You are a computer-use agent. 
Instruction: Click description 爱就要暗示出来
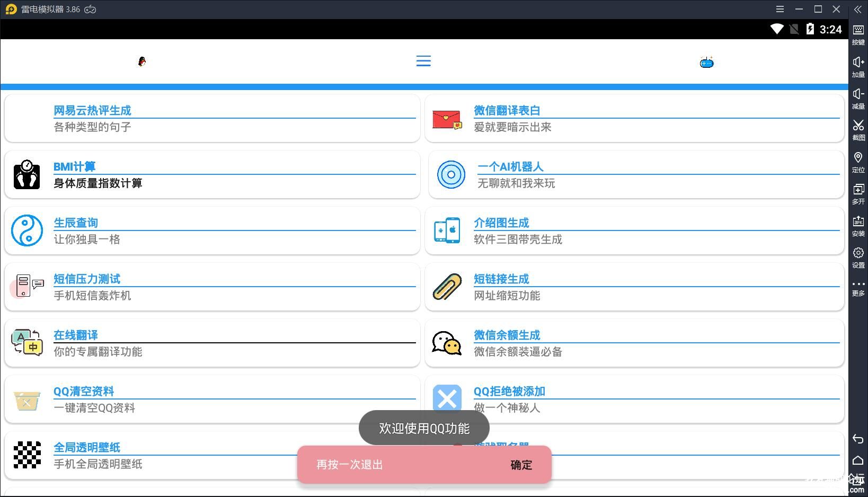pyautogui.click(x=512, y=127)
